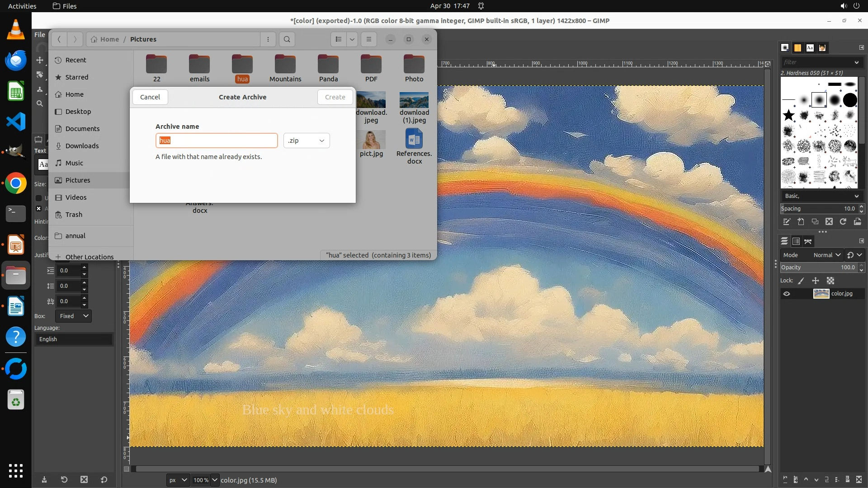
Task: Open the .zip archive format dropdown
Action: pos(307,141)
